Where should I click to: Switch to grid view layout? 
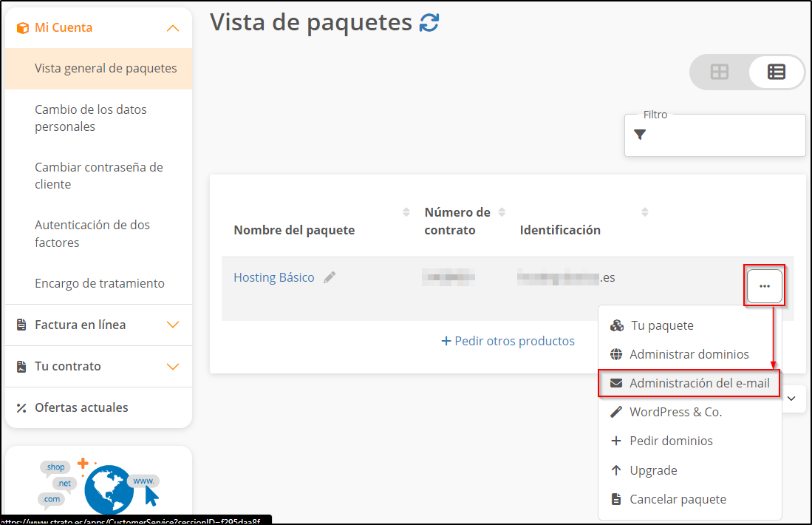point(719,72)
